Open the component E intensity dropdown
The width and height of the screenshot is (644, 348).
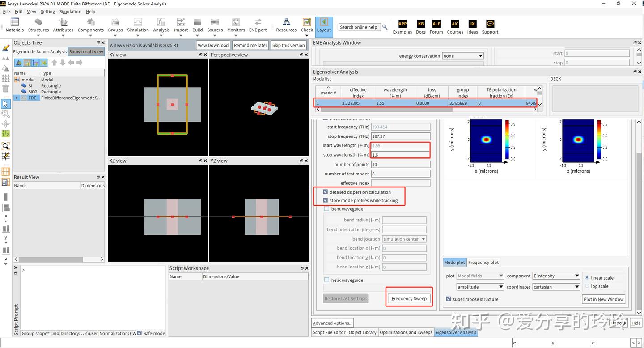click(556, 276)
